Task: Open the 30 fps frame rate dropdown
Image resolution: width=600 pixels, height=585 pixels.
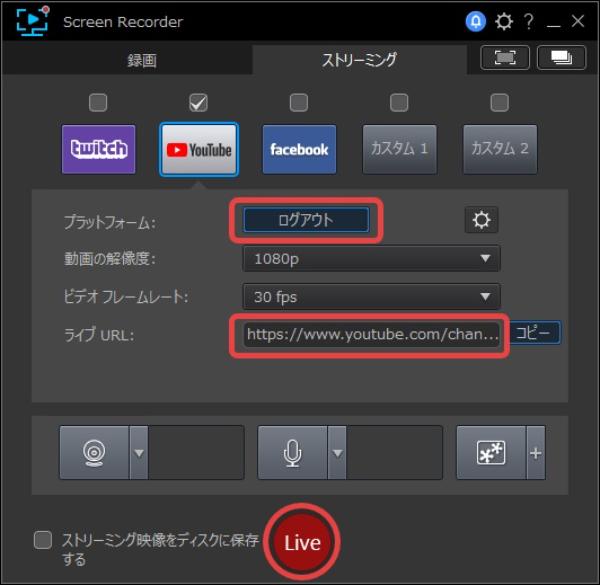Action: [372, 297]
